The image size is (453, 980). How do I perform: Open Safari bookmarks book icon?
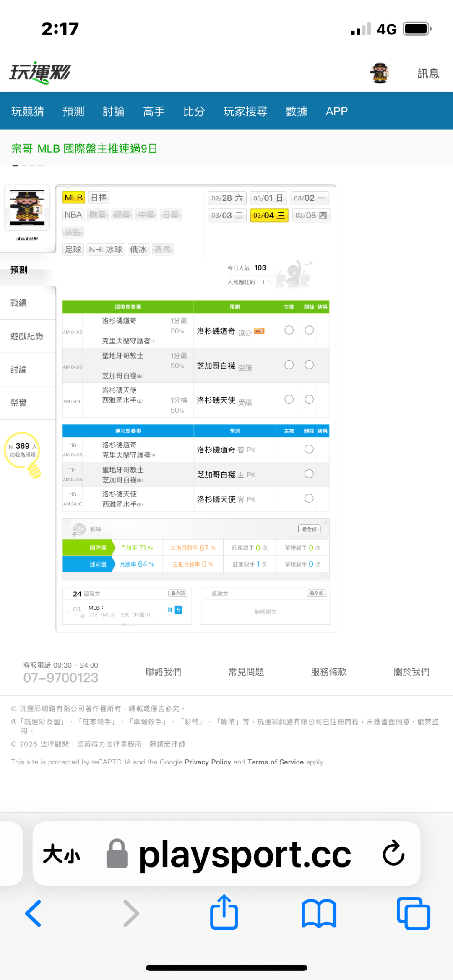pos(319,913)
